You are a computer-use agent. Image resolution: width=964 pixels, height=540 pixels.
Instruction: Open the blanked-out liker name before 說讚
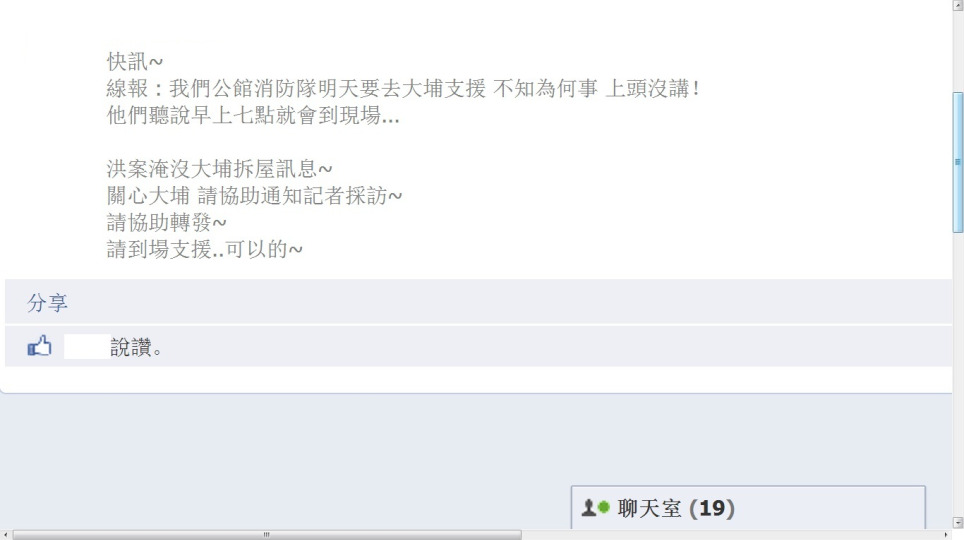(x=87, y=347)
